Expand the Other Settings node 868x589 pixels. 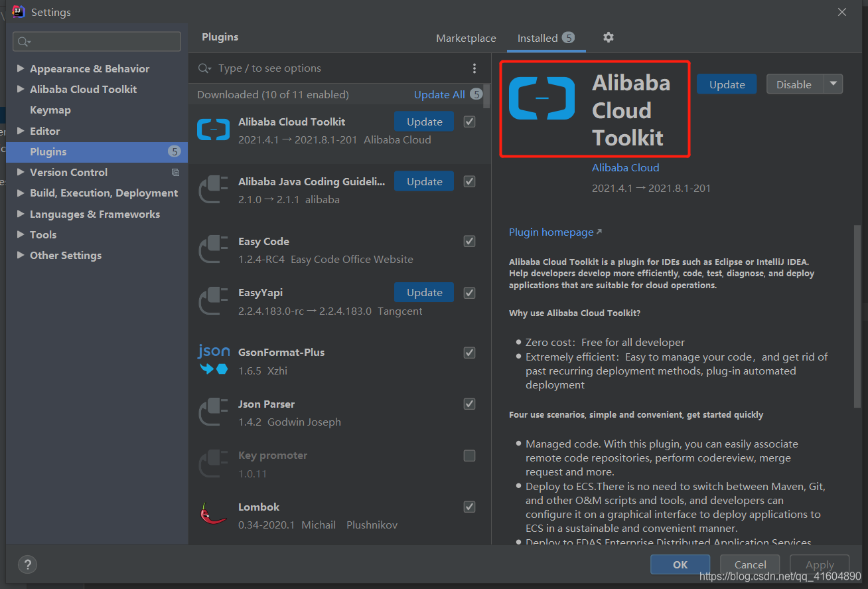(21, 255)
